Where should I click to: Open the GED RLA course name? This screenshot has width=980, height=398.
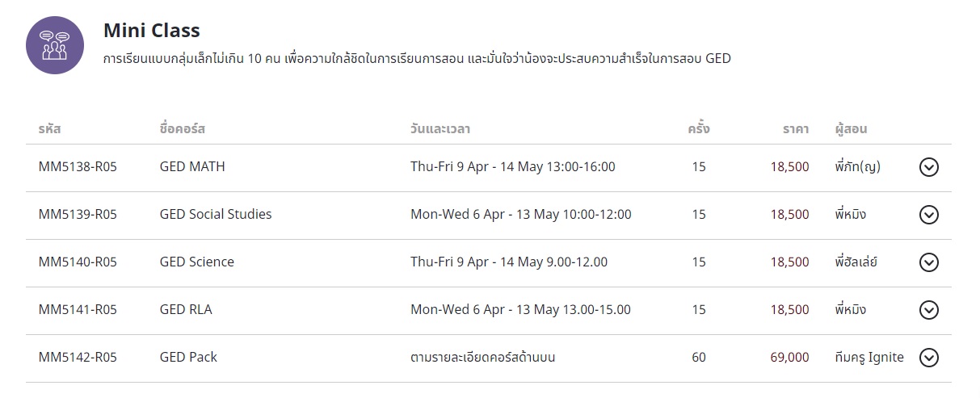(186, 310)
